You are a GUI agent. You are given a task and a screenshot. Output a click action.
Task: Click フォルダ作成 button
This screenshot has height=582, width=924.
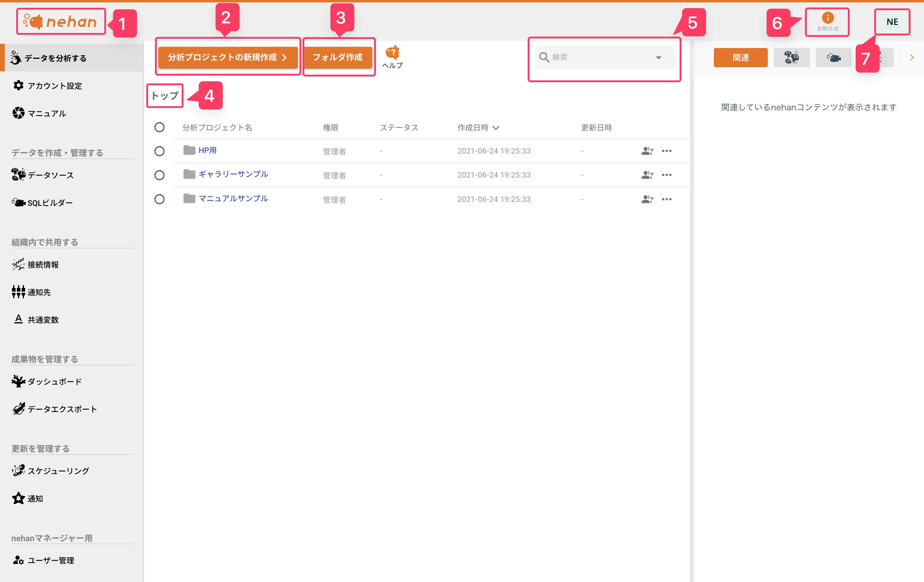(x=338, y=57)
